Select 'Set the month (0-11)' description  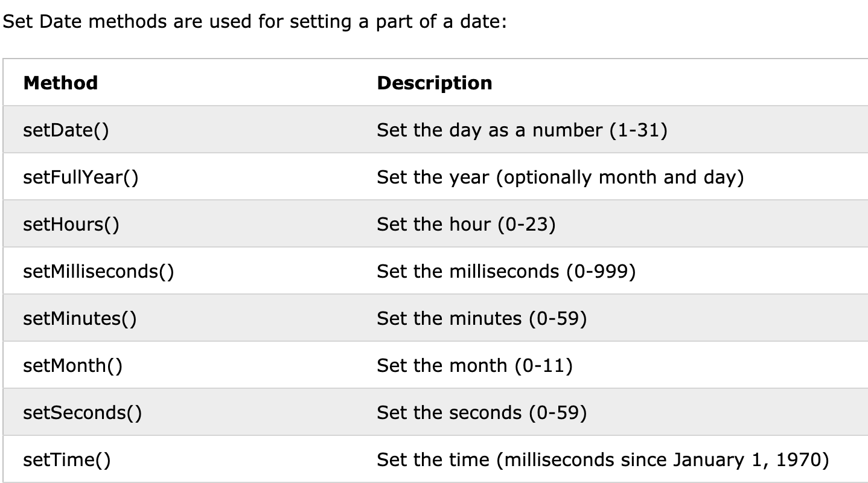474,365
